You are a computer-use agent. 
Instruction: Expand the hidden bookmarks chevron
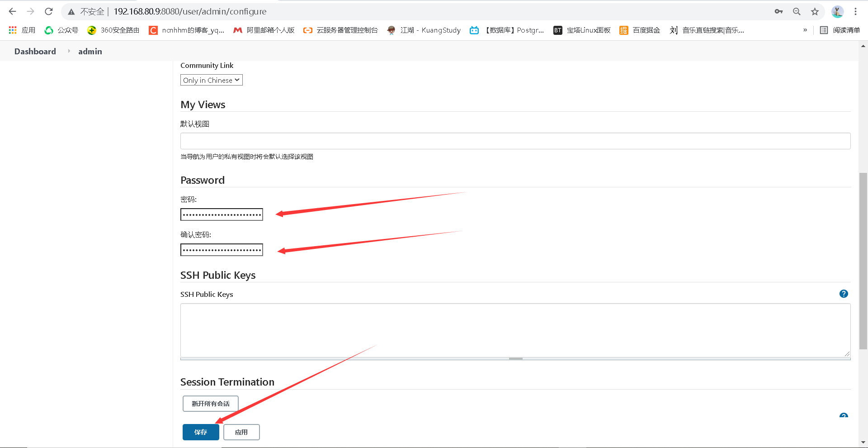click(805, 30)
